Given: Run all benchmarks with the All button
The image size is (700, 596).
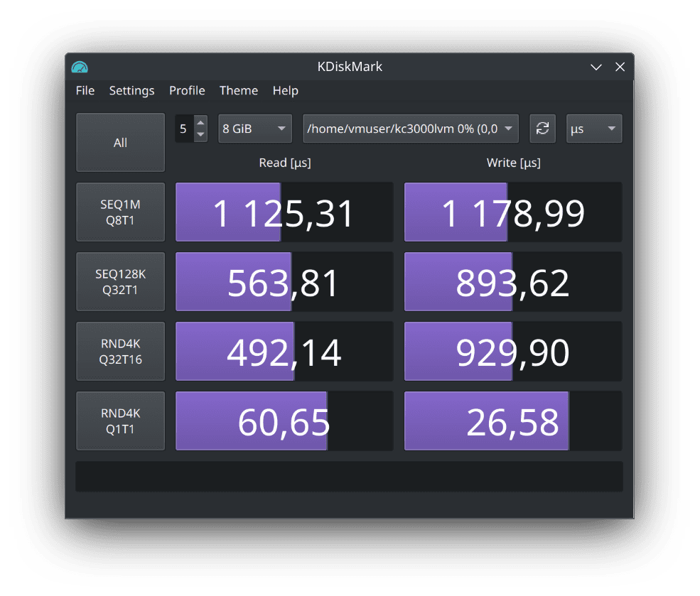Looking at the screenshot, I should pyautogui.click(x=121, y=142).
